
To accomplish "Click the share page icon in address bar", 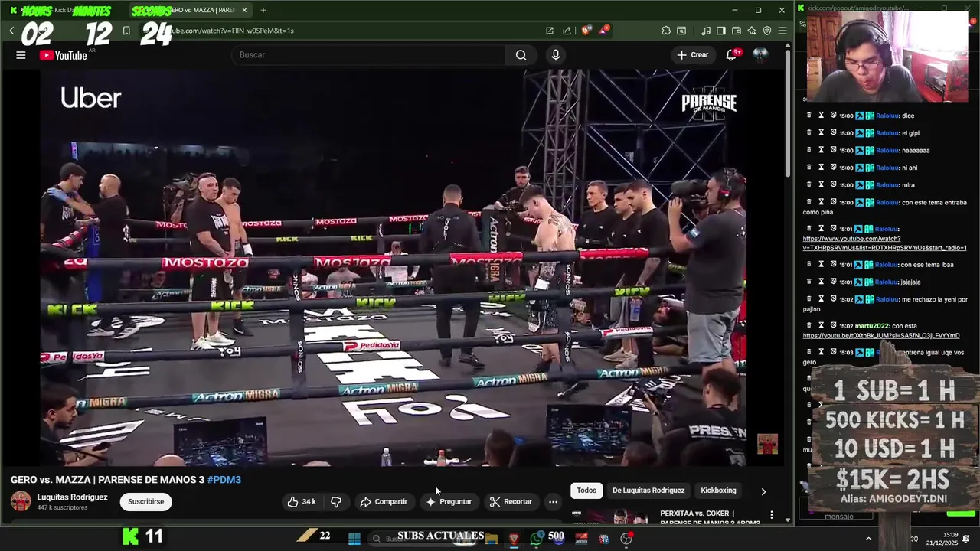I will point(567,31).
